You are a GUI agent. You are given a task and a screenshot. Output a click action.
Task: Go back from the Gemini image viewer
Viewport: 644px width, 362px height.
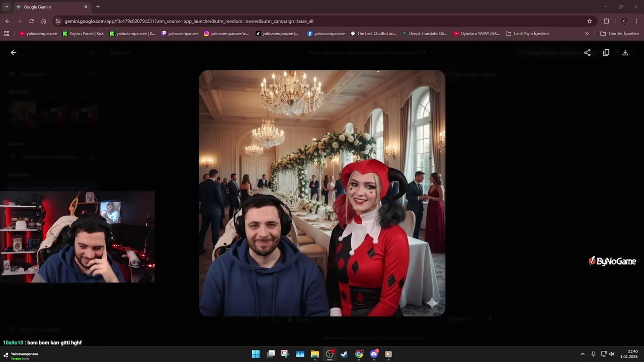(14, 52)
